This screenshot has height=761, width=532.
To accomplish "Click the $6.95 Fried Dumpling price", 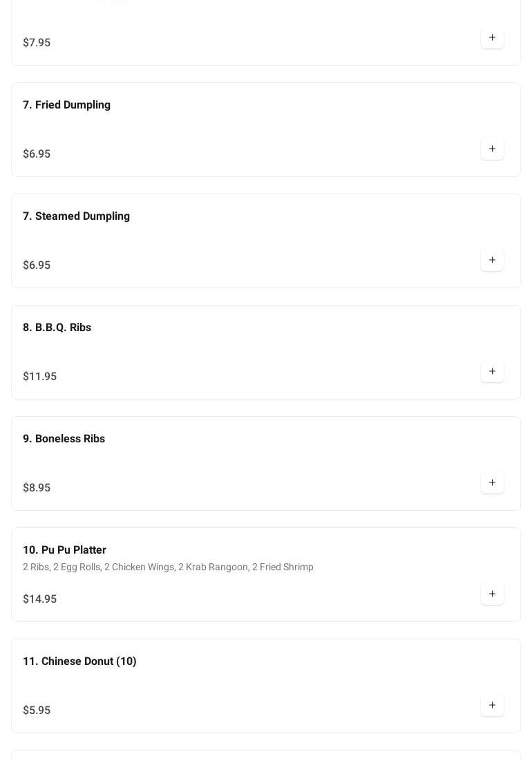I will [37, 154].
